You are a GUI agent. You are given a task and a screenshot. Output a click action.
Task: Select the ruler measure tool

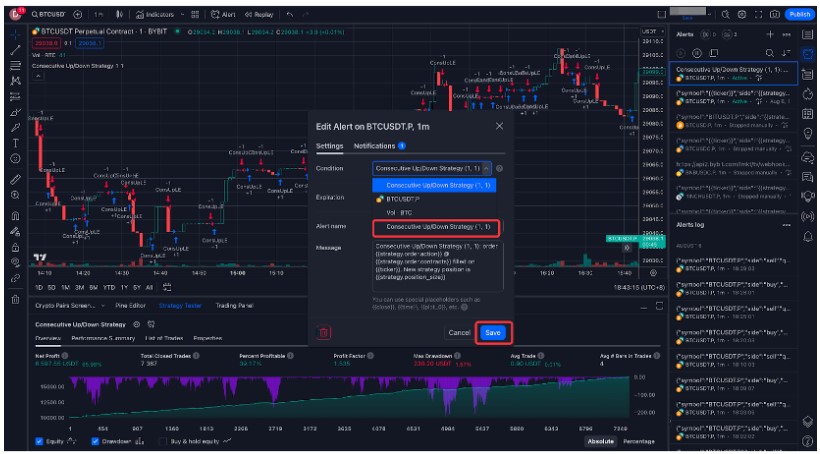(x=15, y=180)
